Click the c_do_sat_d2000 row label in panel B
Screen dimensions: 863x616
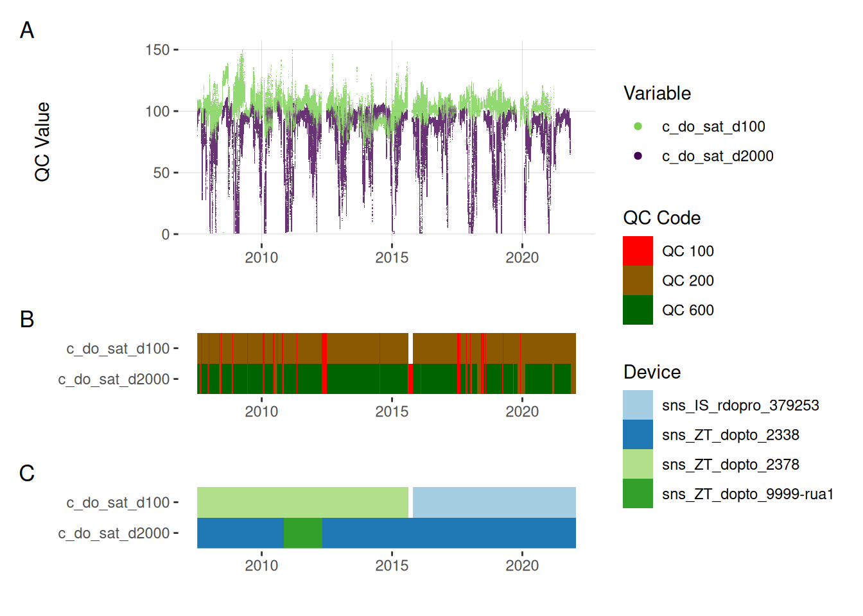point(114,379)
